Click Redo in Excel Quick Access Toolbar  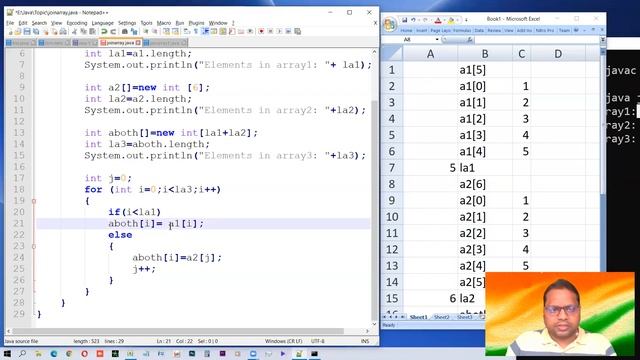point(424,20)
